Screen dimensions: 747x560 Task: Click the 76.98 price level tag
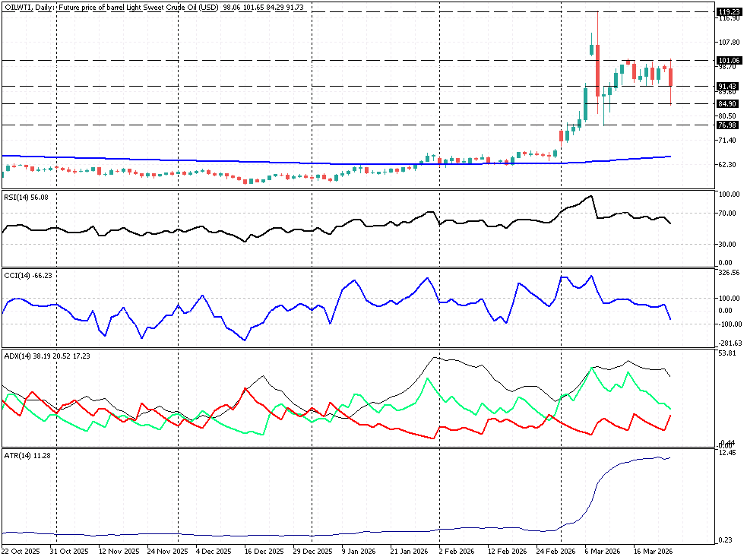click(728, 125)
